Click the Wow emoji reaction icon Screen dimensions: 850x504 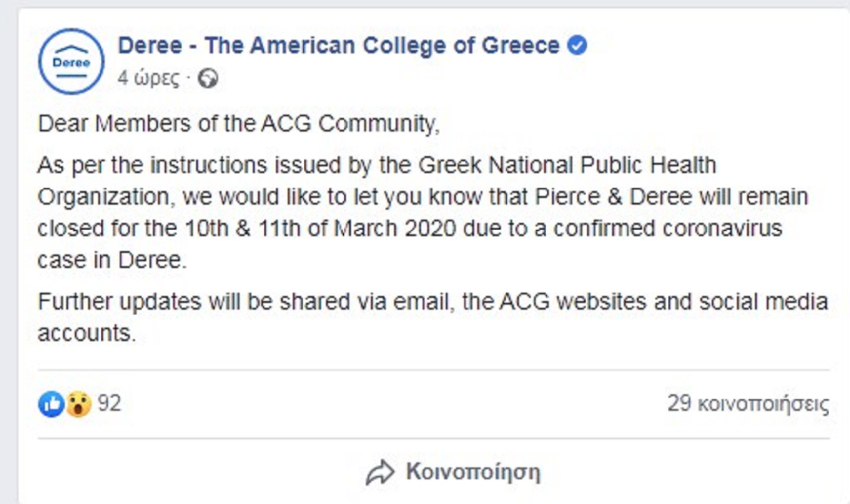pyautogui.click(x=79, y=404)
